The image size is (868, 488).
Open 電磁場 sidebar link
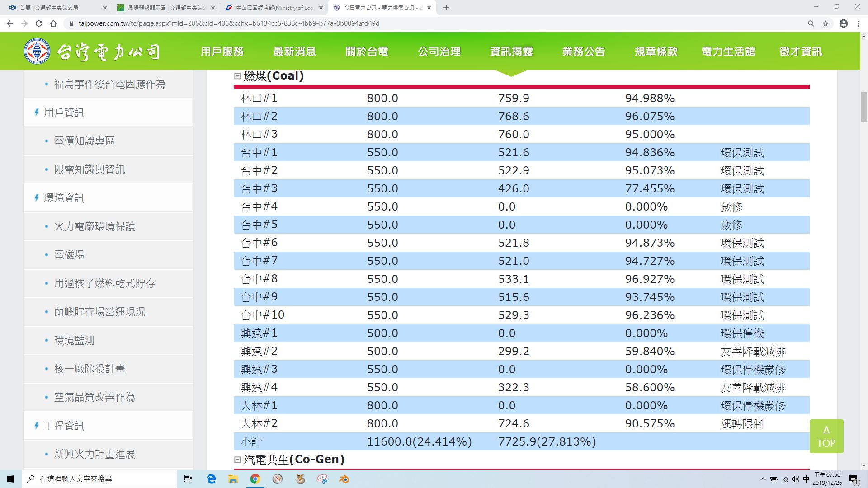point(69,255)
